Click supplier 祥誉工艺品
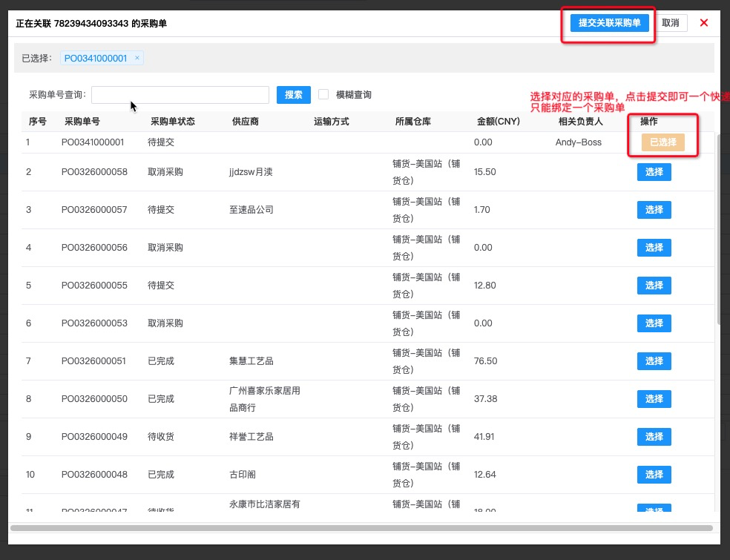The image size is (730, 560). point(251,436)
